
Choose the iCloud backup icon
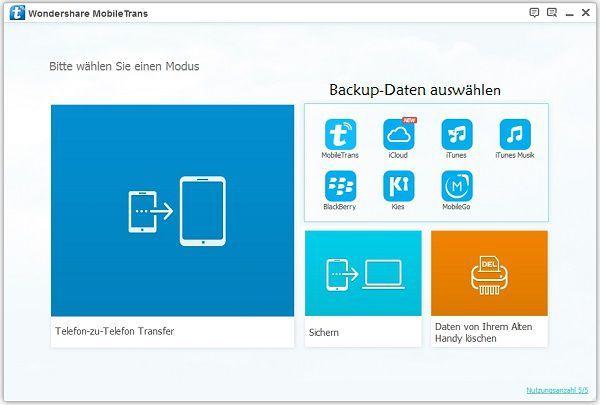[399, 134]
